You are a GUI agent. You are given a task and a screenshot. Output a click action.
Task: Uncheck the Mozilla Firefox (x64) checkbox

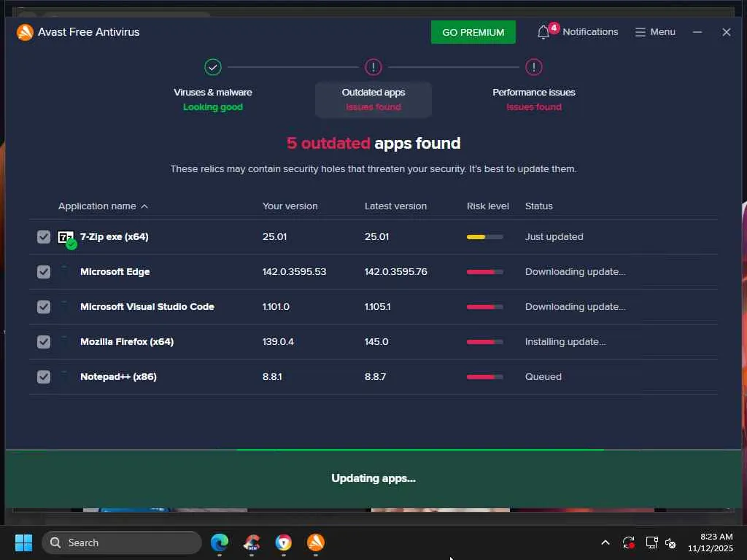[x=43, y=342]
